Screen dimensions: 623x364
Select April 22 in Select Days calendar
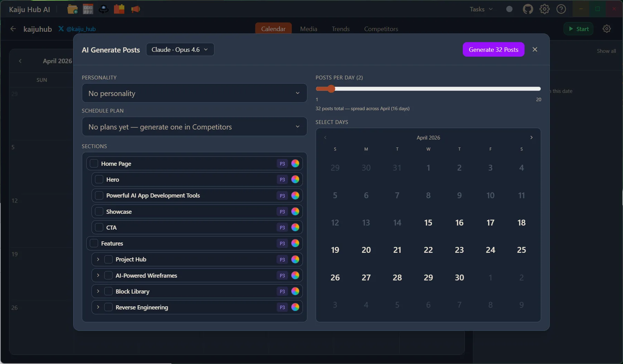[428, 250]
